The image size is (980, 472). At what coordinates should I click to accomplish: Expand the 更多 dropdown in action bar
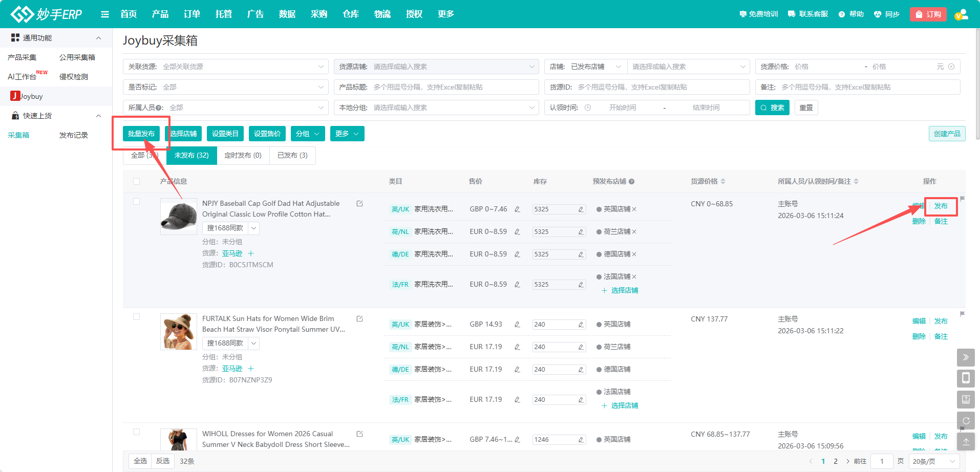click(347, 134)
